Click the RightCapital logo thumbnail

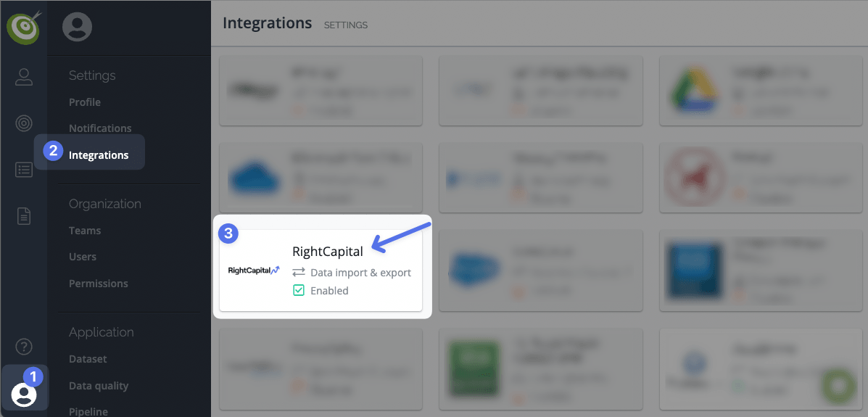(x=254, y=271)
